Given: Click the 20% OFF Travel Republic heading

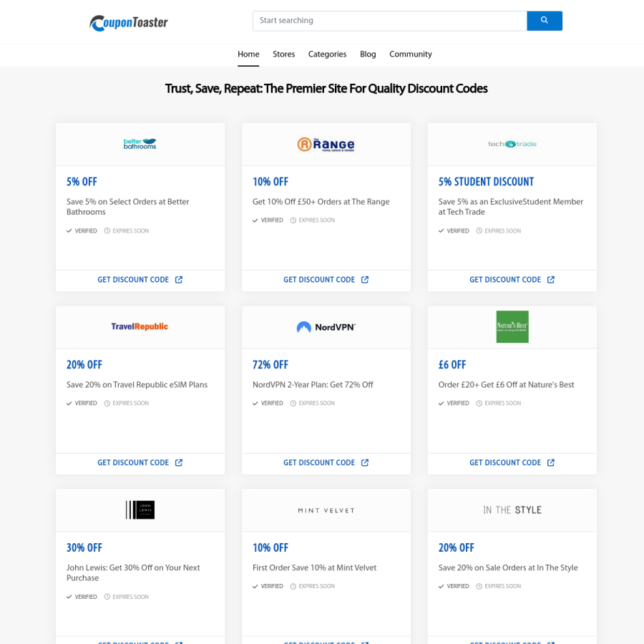Looking at the screenshot, I should tap(84, 365).
